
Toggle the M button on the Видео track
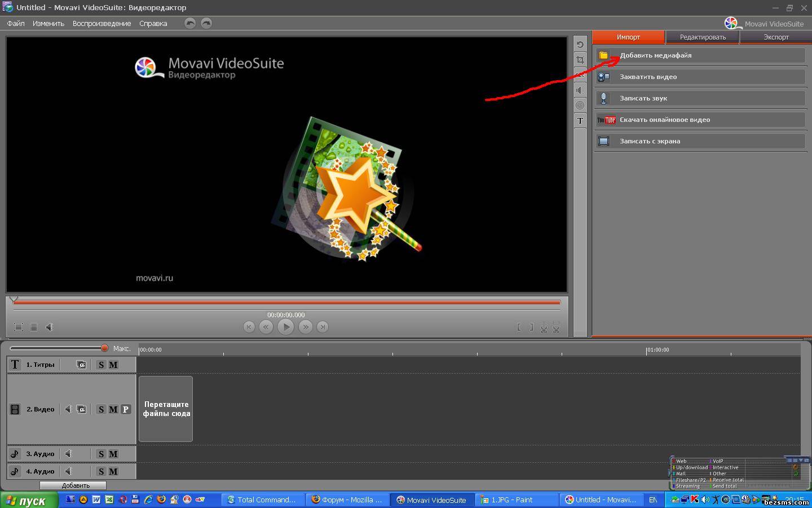[x=113, y=409]
